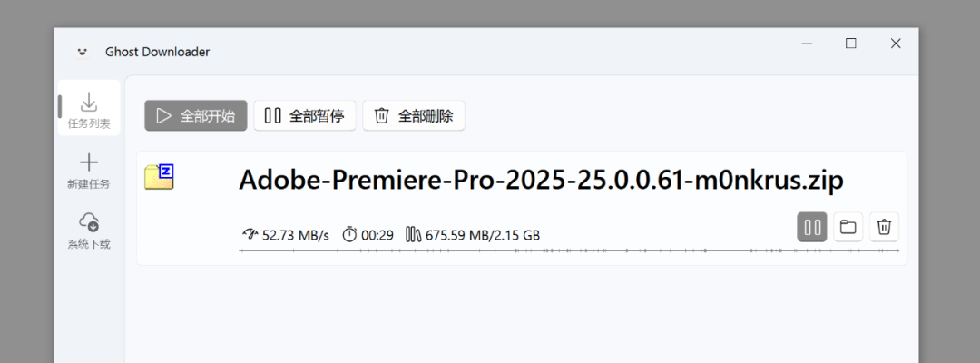Viewport: 980px width, 363px height.
Task: Click the 675.59 MB/2.15 GB size text
Action: click(x=483, y=236)
